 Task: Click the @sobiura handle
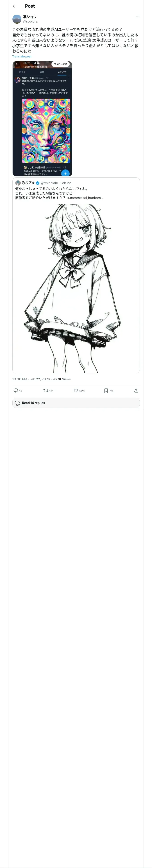[30, 21]
